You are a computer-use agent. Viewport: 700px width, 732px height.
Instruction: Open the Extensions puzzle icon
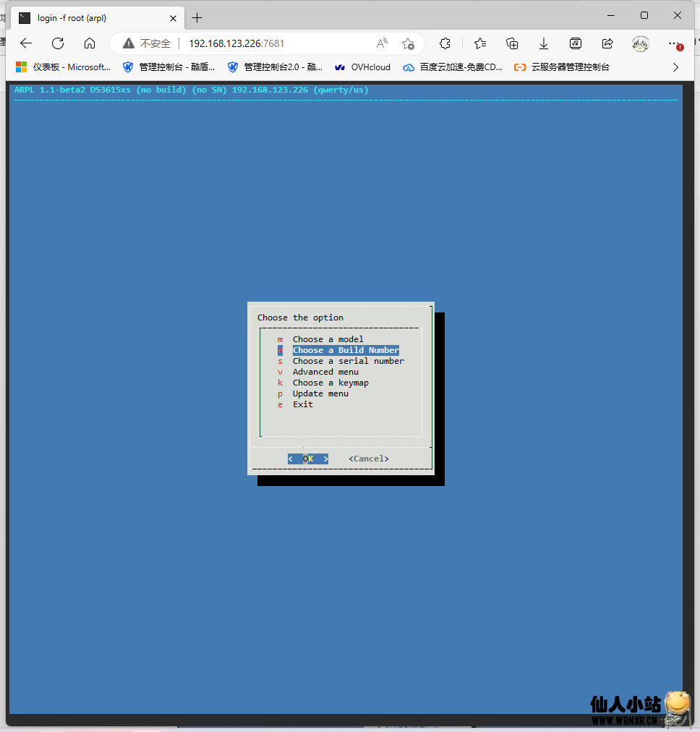(x=445, y=43)
